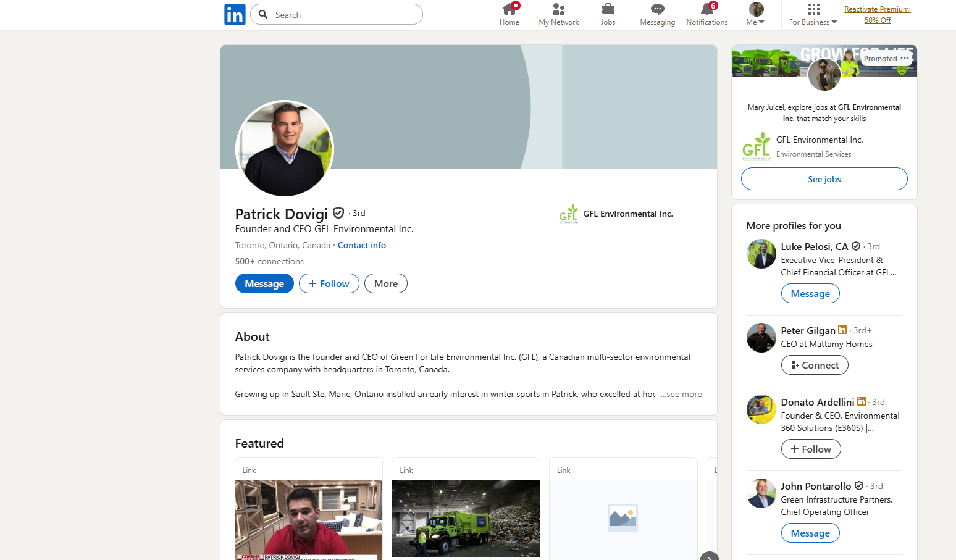Open the Jobs briefcase icon

click(608, 9)
